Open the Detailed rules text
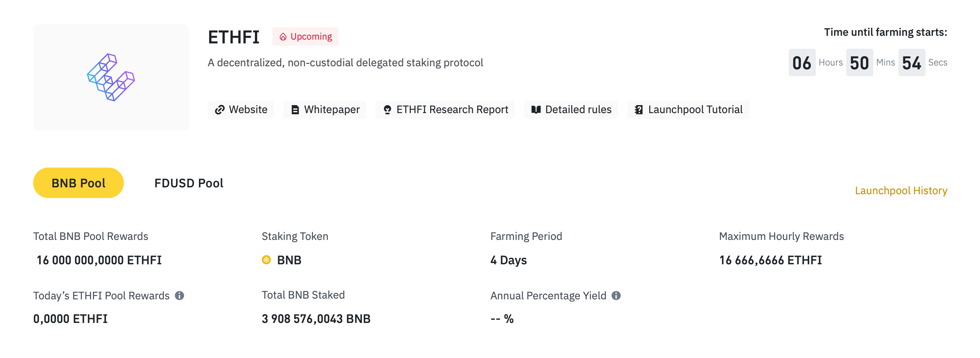 tap(578, 110)
